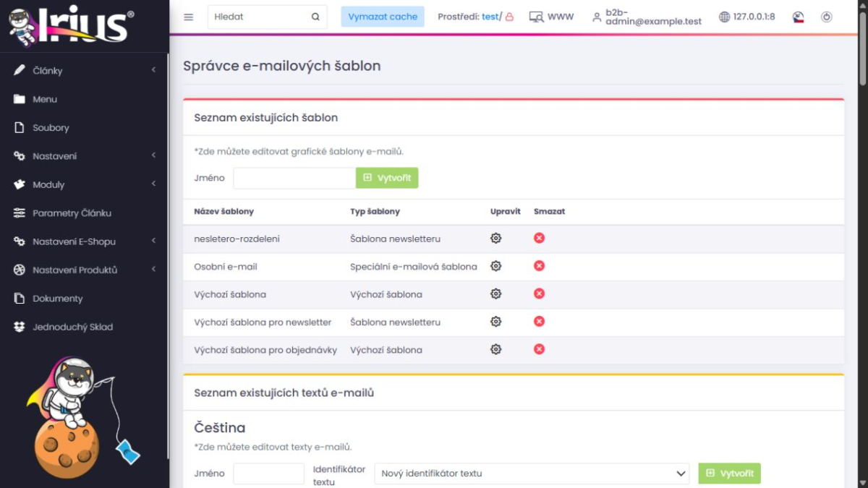Delete nesletero-rozdeleni template with red X
The width and height of the screenshot is (868, 488).
tap(539, 238)
